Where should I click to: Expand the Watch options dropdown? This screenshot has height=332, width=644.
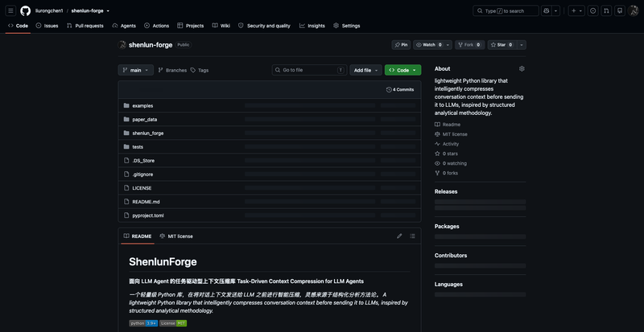tap(448, 45)
